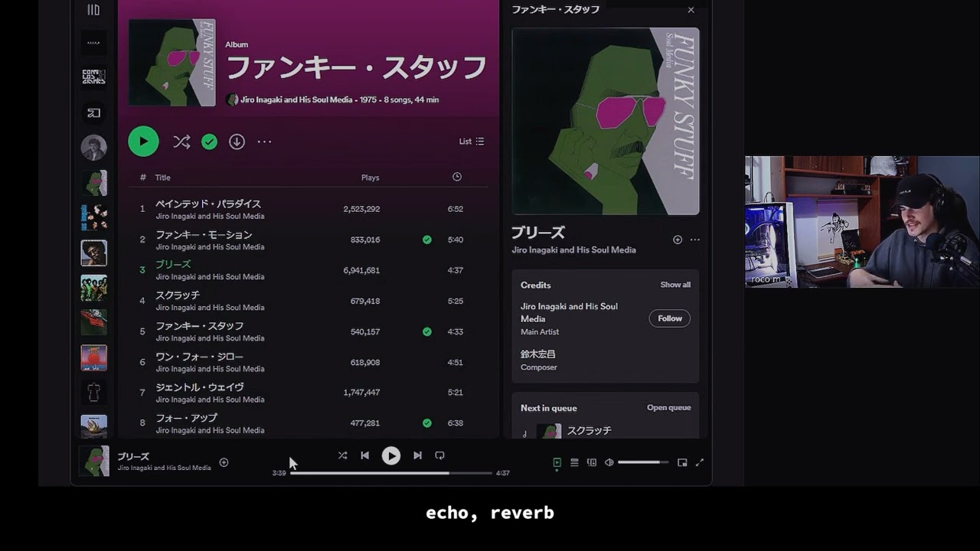Toggle liked checkmark on track 8

tap(427, 423)
